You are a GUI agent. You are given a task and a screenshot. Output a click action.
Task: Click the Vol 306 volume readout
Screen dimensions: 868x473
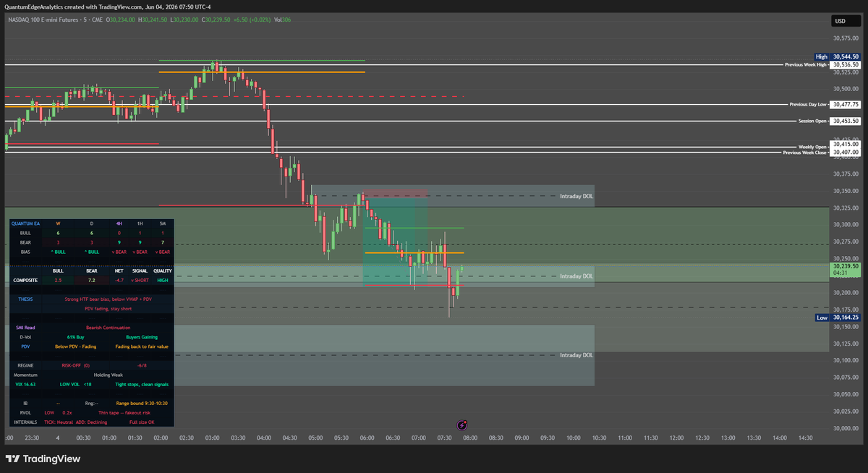click(x=283, y=20)
